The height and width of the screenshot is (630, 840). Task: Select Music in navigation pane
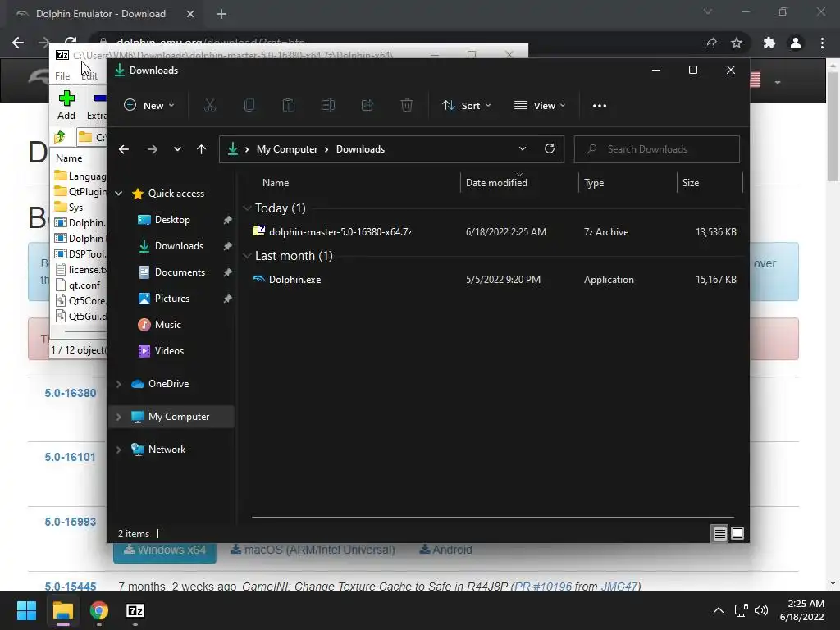(167, 325)
